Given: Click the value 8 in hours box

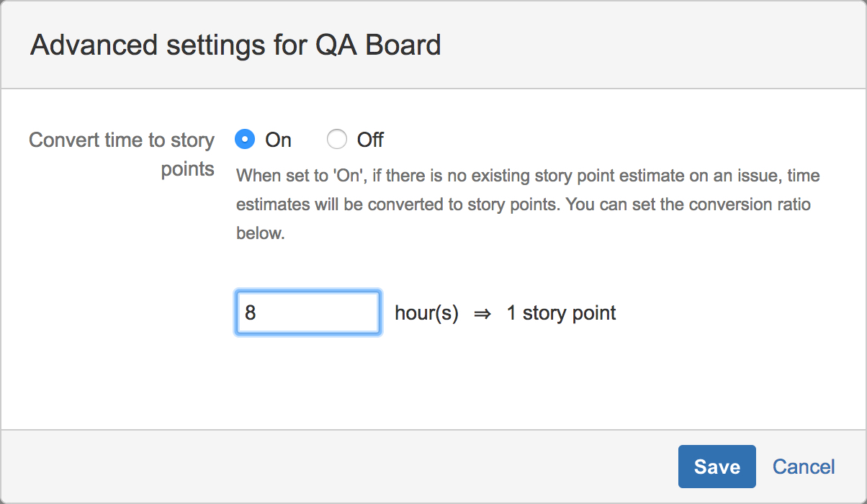Looking at the screenshot, I should click(x=251, y=313).
